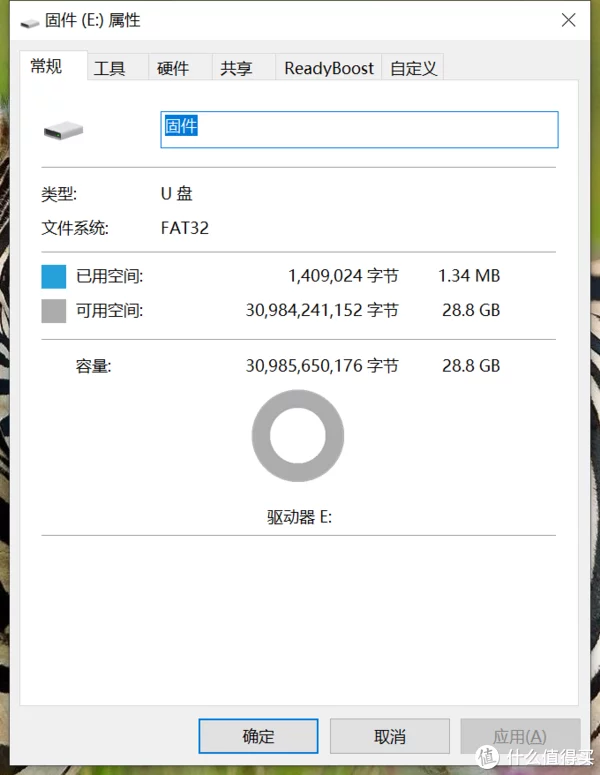The height and width of the screenshot is (775, 600).
Task: Click the 28.8 GB value in the 容量 row
Action: click(471, 366)
